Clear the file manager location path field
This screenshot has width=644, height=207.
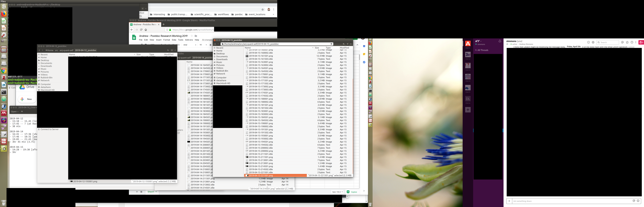pyautogui.click(x=331, y=44)
